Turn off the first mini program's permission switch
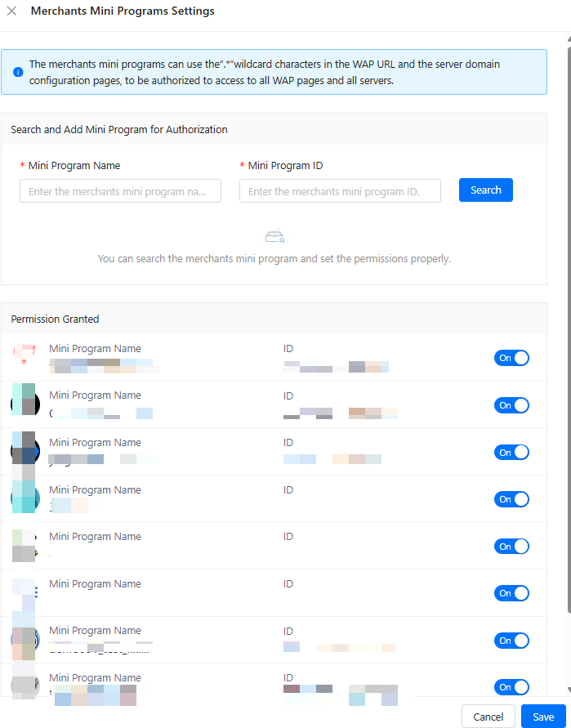The image size is (571, 728). click(x=511, y=358)
